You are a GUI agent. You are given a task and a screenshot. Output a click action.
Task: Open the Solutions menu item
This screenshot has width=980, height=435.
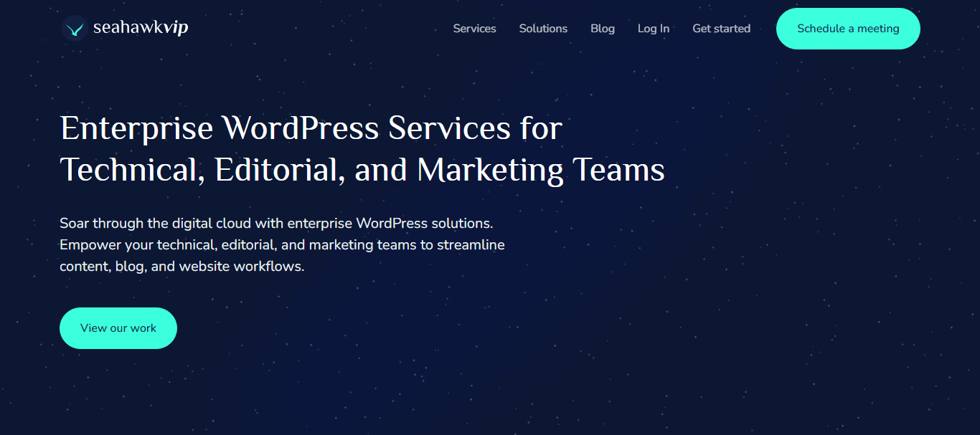point(543,29)
